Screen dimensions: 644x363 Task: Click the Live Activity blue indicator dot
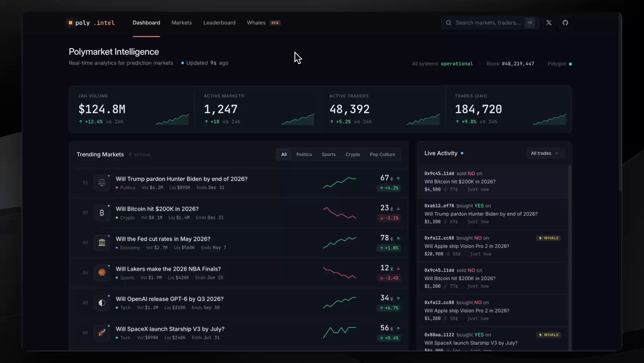[462, 153]
